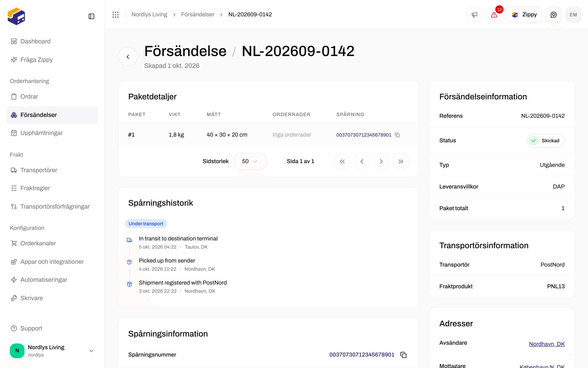
Task: Open Transportörsförfrågningar
Action: coord(52,206)
